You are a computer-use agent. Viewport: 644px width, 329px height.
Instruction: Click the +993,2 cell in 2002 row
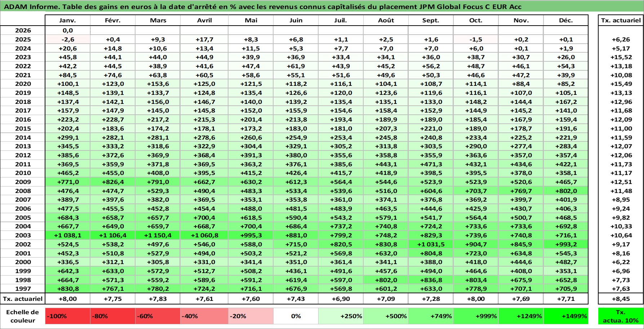pos(566,244)
